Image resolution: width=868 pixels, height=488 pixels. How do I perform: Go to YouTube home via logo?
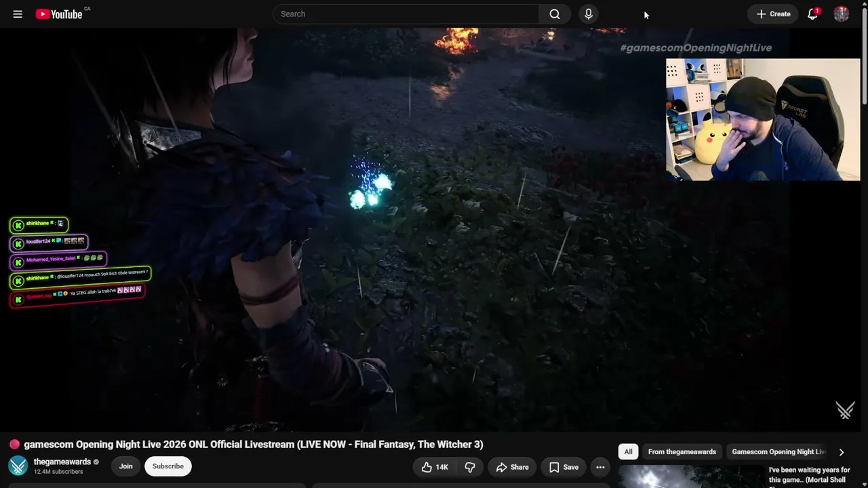59,14
